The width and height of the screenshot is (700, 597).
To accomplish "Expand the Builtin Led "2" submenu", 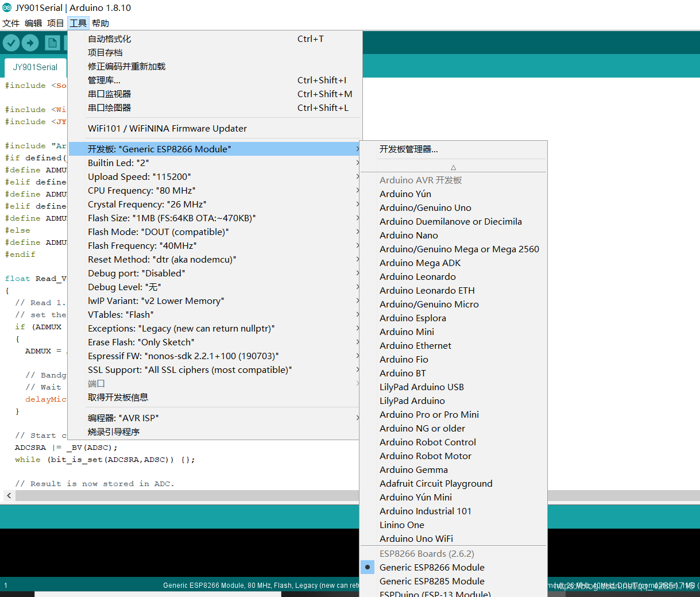I will [x=215, y=163].
